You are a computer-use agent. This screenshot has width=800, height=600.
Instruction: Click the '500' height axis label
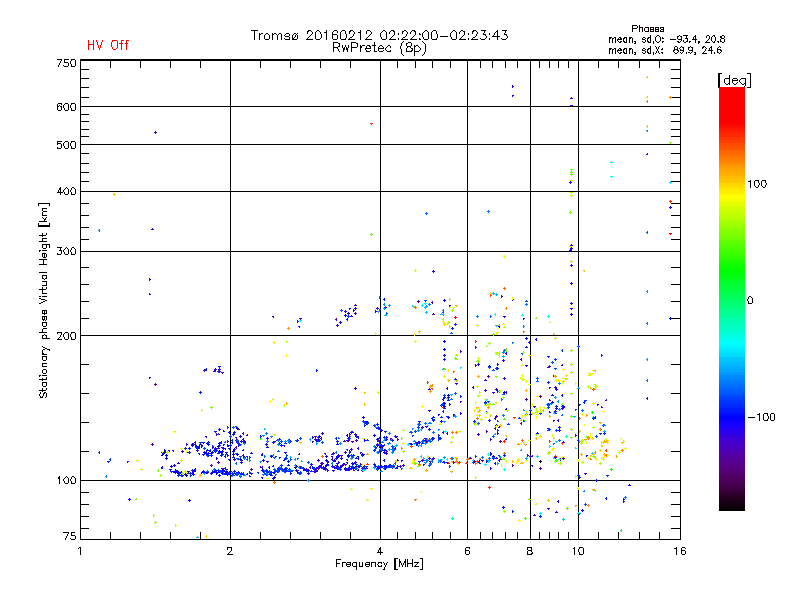point(66,145)
